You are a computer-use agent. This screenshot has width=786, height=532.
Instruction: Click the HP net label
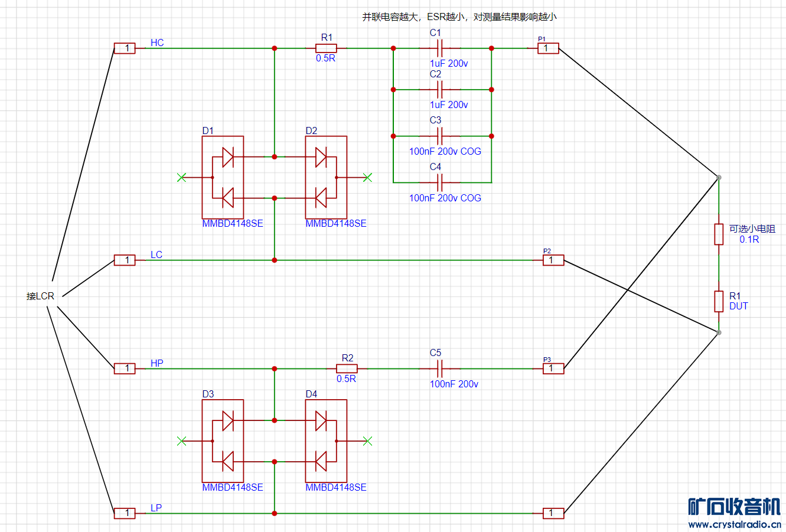click(157, 363)
